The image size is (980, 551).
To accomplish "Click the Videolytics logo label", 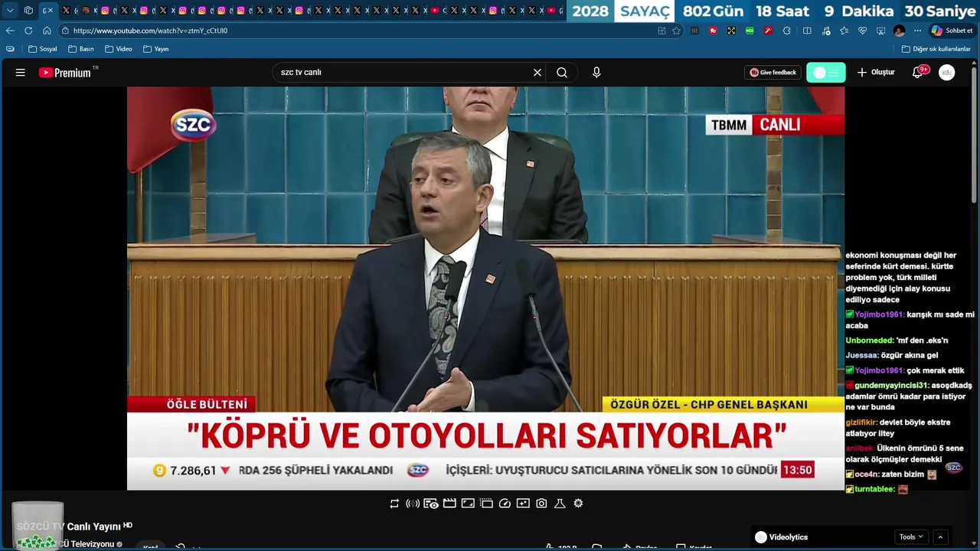I will tap(781, 537).
